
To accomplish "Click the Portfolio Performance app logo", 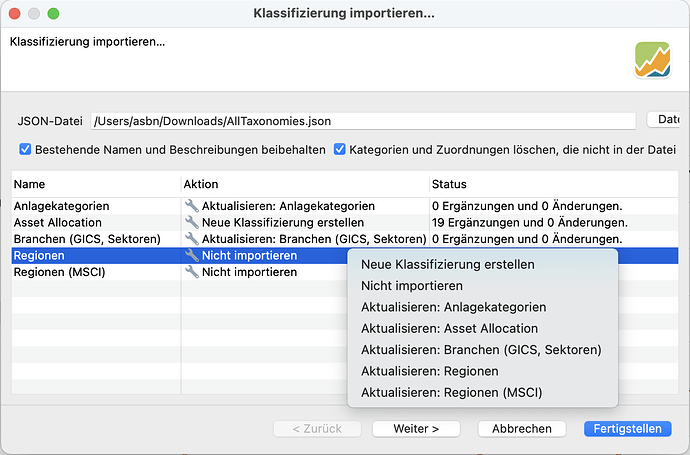I will [652, 60].
